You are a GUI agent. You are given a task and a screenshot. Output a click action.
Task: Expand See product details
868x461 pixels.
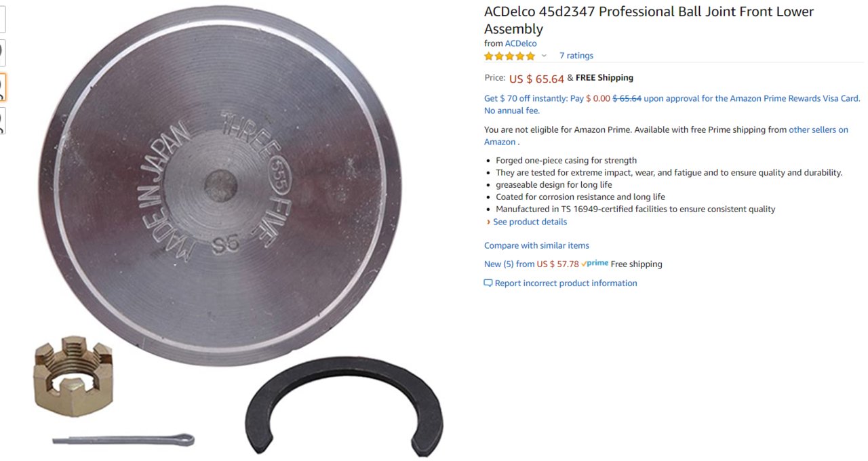pos(530,222)
